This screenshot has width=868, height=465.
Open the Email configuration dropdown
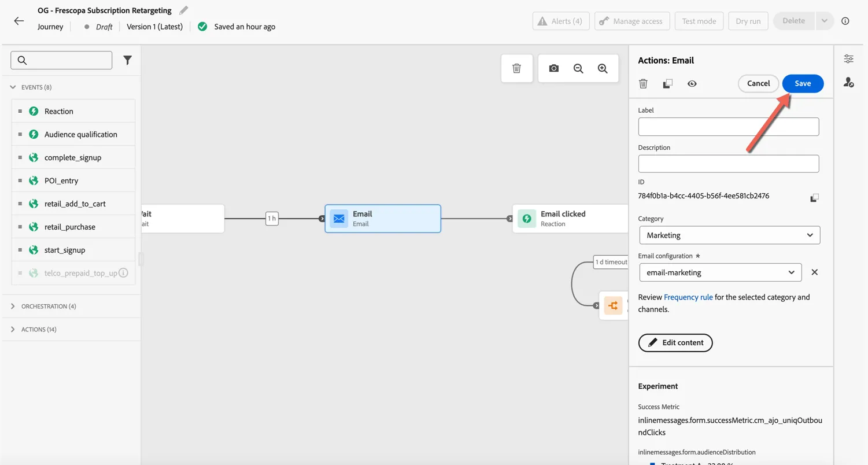point(720,272)
